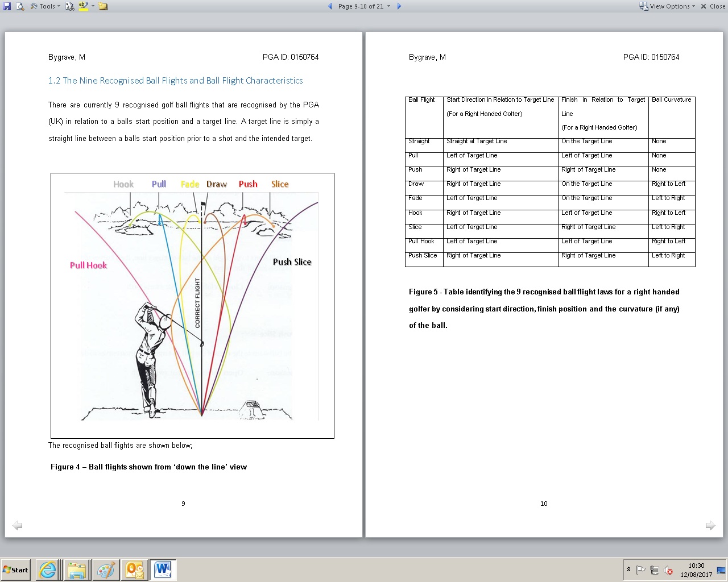This screenshot has width=728, height=582.
Task: Open Outlook from the taskbar
Action: click(x=135, y=569)
